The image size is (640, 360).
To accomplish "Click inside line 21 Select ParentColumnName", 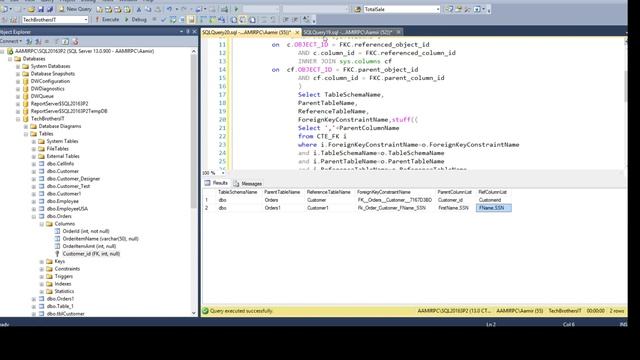I will (x=349, y=128).
